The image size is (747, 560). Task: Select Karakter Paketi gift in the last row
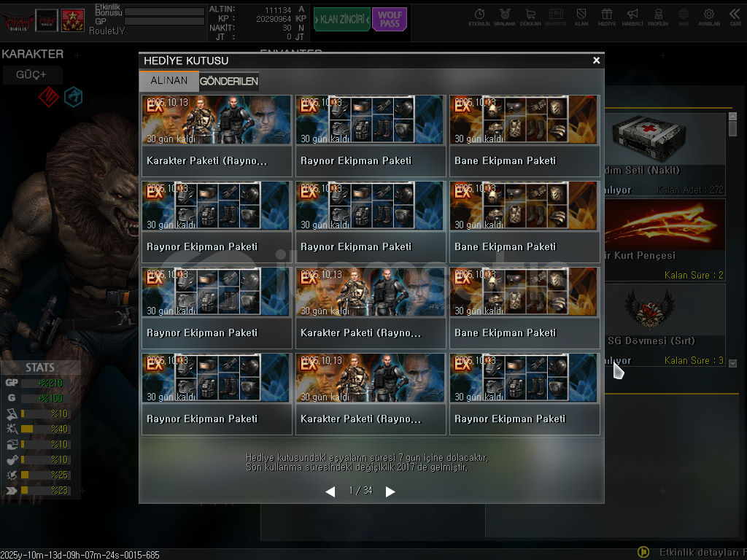pos(371,394)
